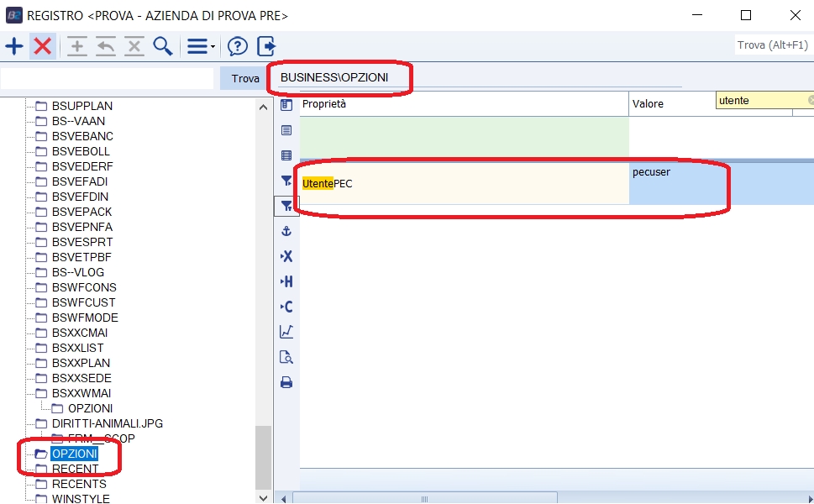
Task: Click the Proprietà column header
Action: (464, 104)
